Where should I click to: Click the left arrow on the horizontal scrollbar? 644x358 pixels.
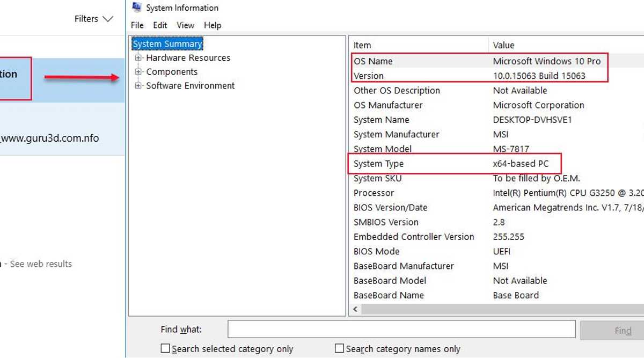(355, 309)
